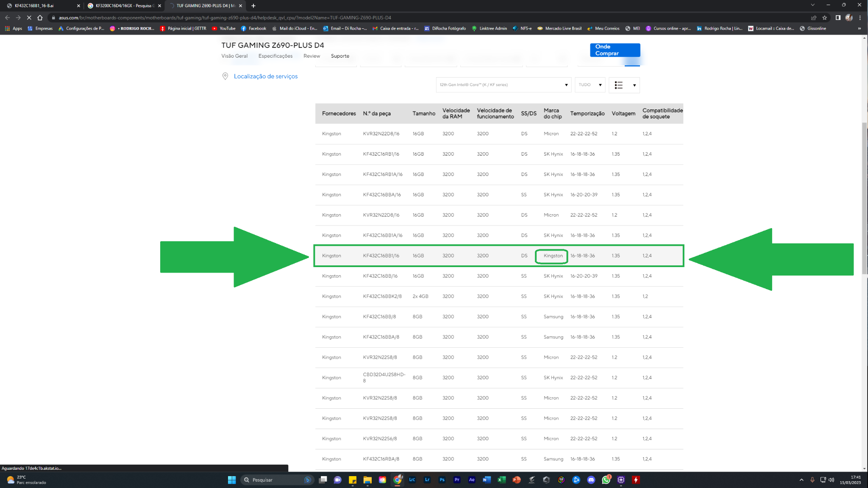Open Excel from the taskbar
The width and height of the screenshot is (868, 488).
[x=501, y=480]
